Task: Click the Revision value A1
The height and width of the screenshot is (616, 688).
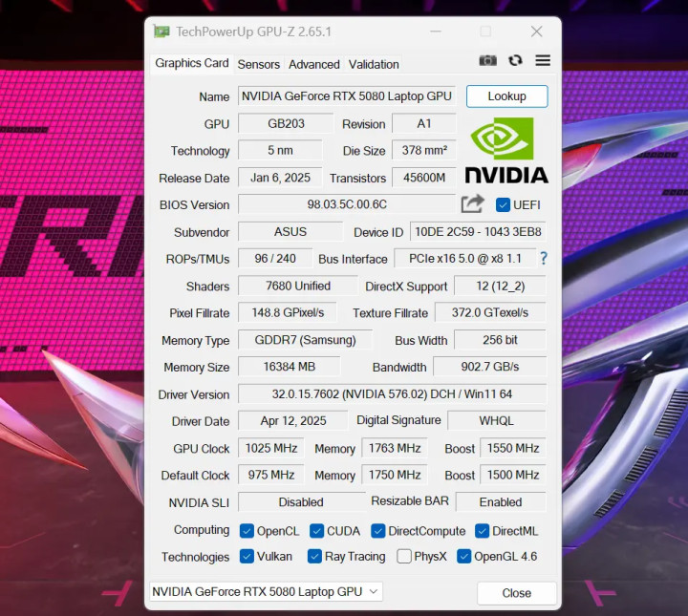Action: [x=424, y=123]
